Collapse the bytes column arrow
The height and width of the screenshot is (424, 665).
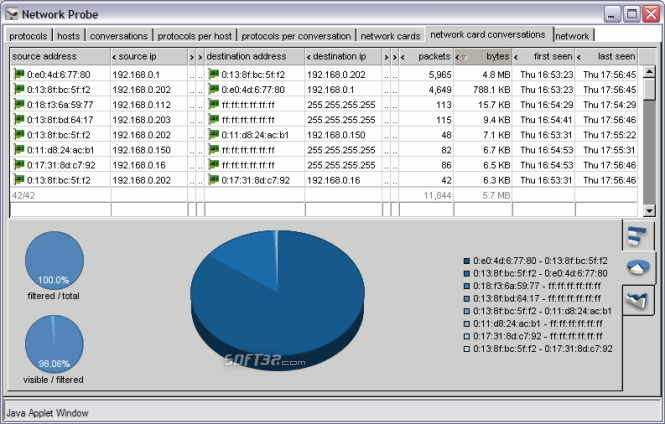457,57
